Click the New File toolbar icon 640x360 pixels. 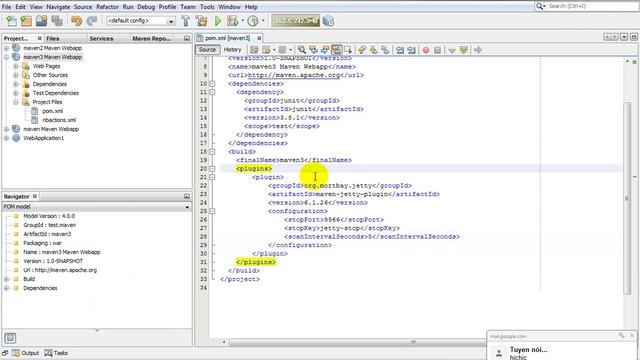click(11, 21)
